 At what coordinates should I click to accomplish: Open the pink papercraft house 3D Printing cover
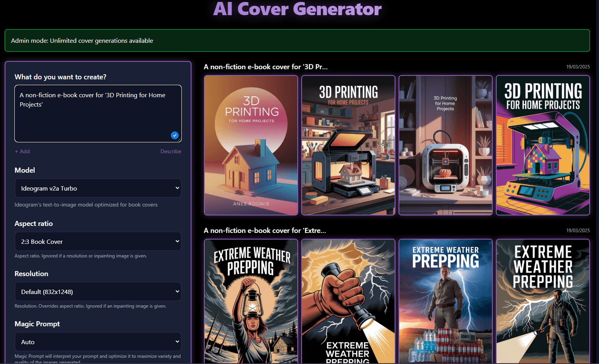[251, 145]
